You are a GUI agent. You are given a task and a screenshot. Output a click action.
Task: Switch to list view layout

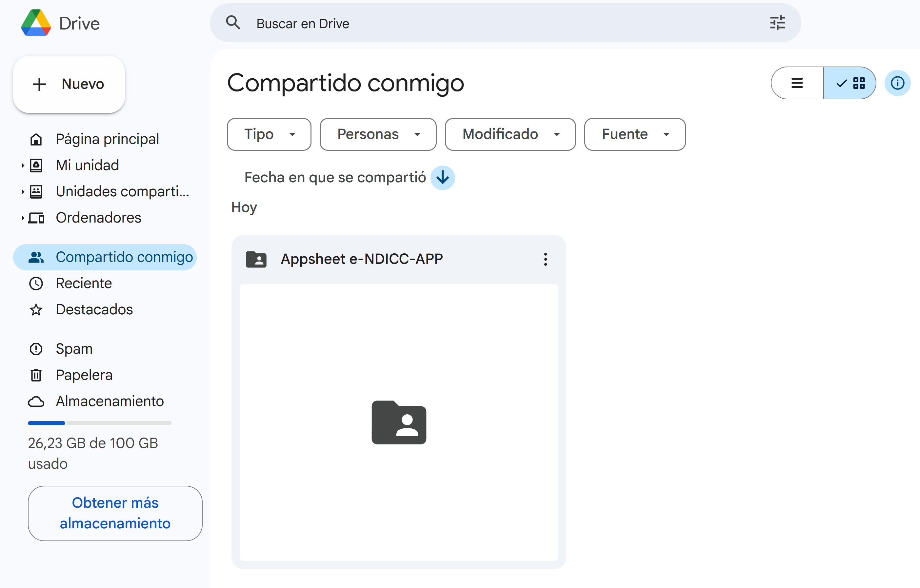click(797, 83)
